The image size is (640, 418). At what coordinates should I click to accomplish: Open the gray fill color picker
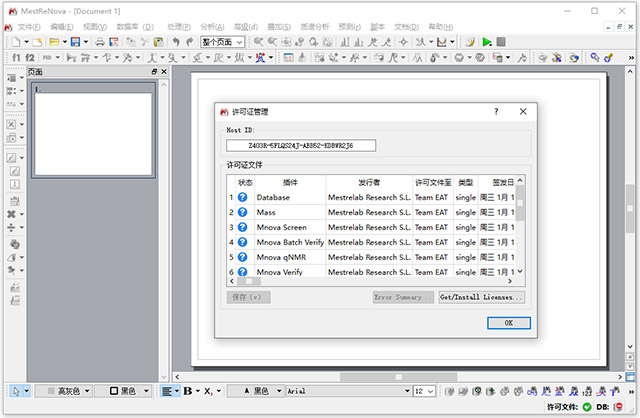pos(63,391)
